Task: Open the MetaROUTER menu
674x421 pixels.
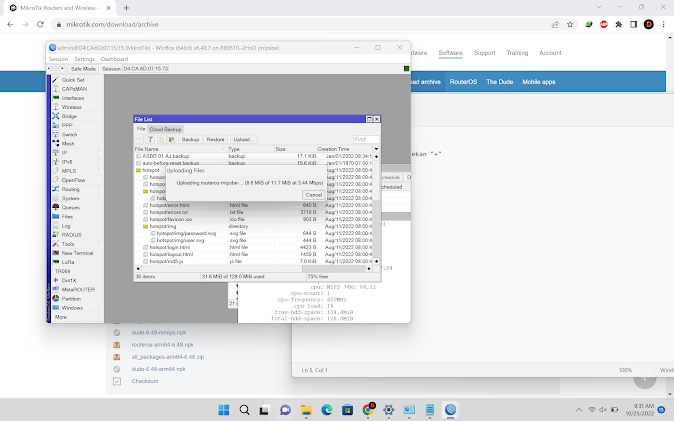Action: pos(78,289)
